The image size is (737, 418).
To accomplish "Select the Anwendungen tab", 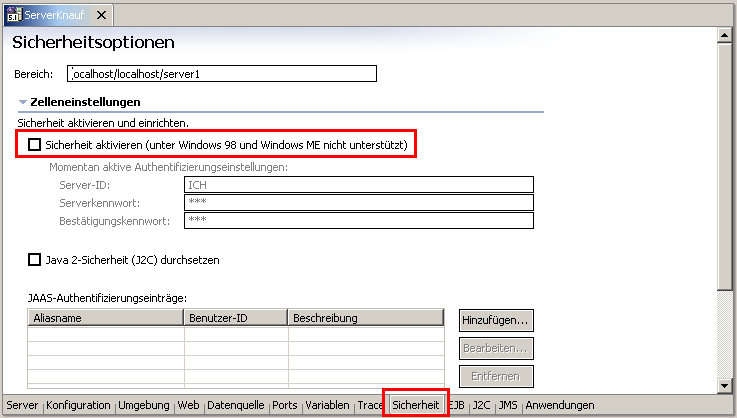I will [560, 405].
